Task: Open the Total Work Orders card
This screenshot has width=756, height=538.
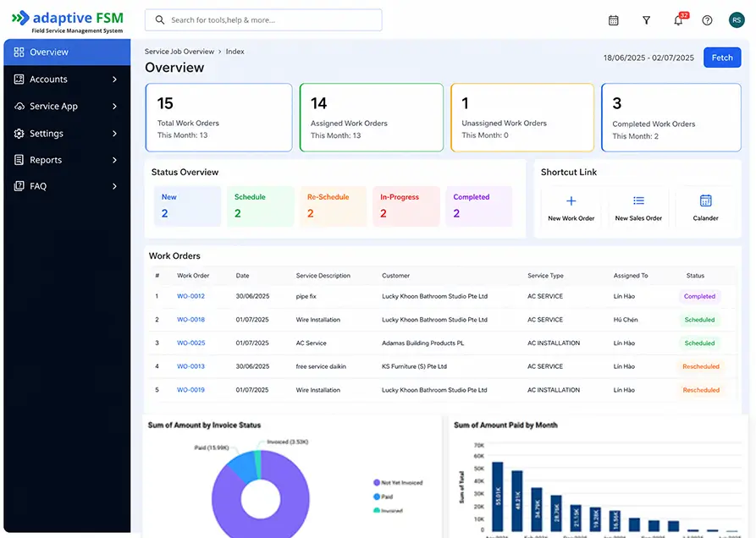Action: pos(219,118)
